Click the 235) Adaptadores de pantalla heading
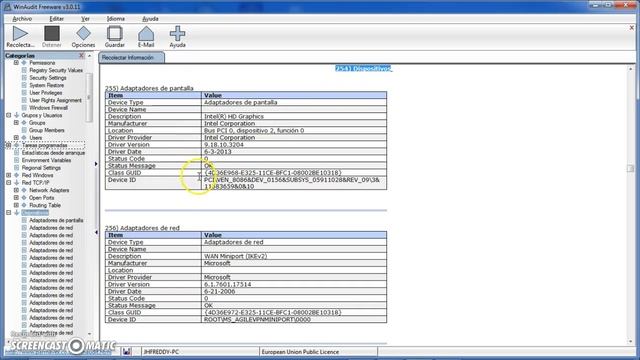This screenshot has height=360, width=640. pyautogui.click(x=149, y=88)
